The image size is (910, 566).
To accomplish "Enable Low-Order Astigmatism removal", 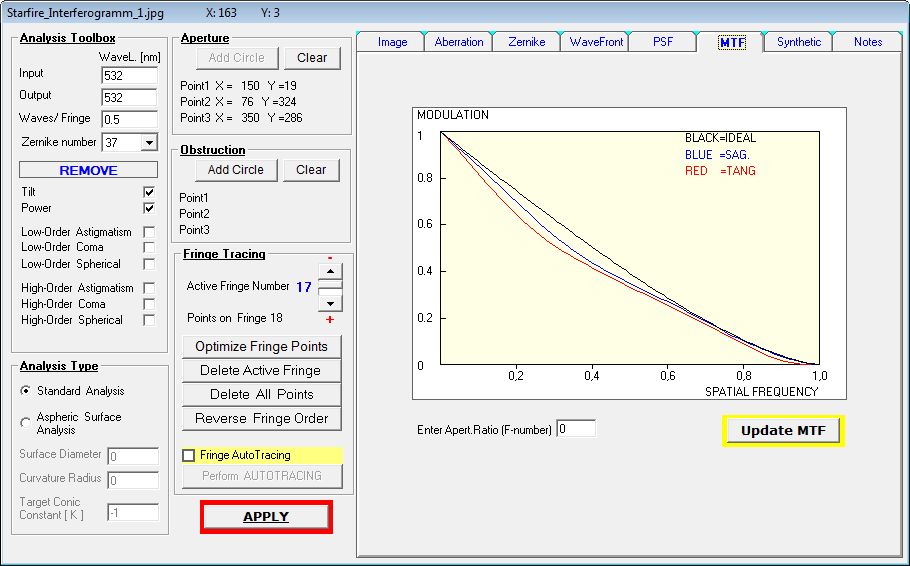I will 149,232.
